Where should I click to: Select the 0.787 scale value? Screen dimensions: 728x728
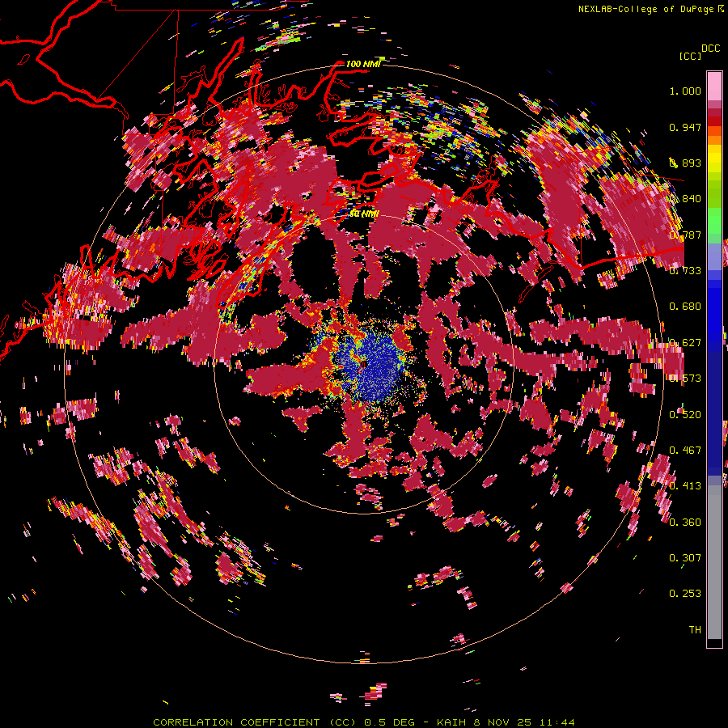tap(685, 235)
